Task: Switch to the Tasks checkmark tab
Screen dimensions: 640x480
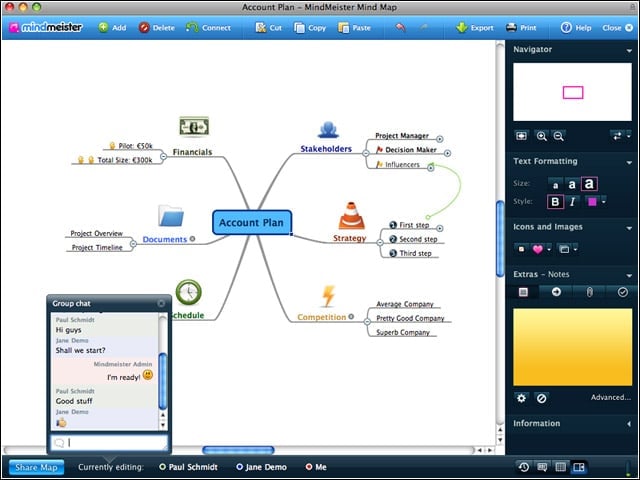Action: click(622, 292)
